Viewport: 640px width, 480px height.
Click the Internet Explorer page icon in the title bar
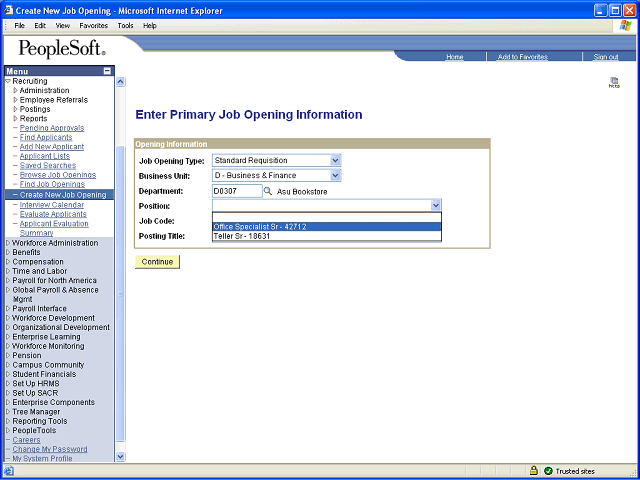(x=9, y=10)
